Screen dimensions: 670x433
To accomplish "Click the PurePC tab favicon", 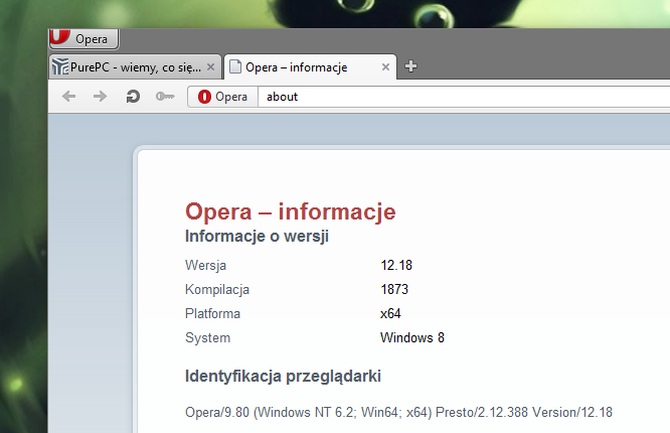I will pos(60,67).
